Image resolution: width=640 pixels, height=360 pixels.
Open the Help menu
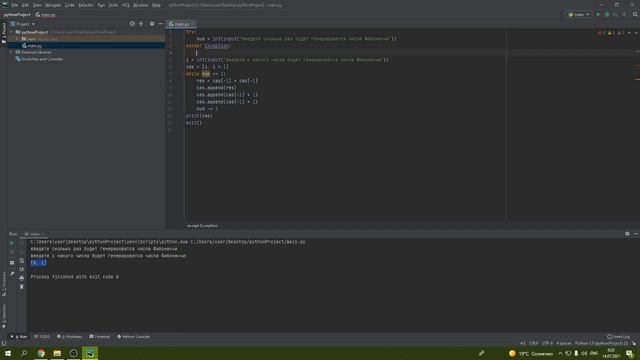(x=156, y=5)
